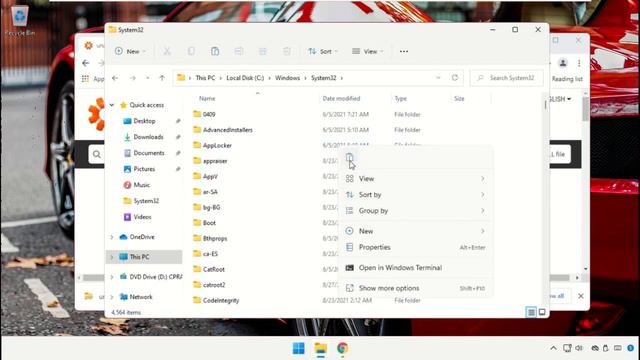
Task: Open New submenu in context menu
Action: click(x=416, y=231)
